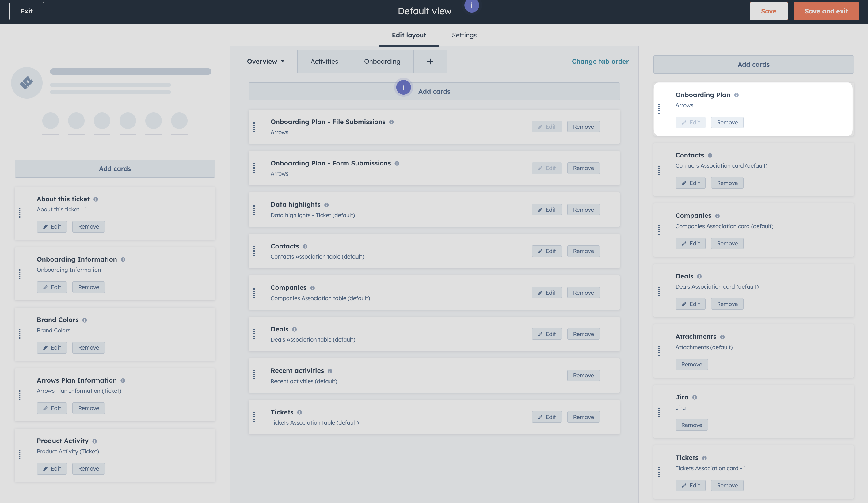Click drag handle of About this ticket card
868x503 pixels.
[20, 214]
